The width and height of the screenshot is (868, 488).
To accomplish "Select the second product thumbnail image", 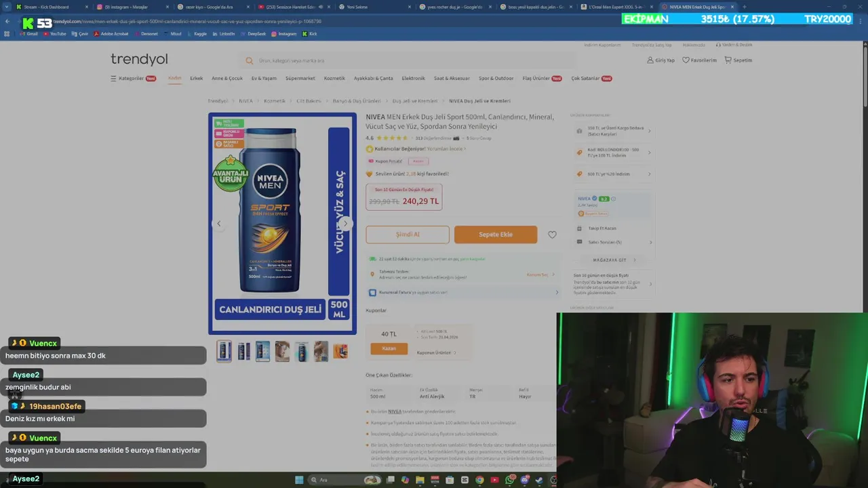I will [243, 351].
